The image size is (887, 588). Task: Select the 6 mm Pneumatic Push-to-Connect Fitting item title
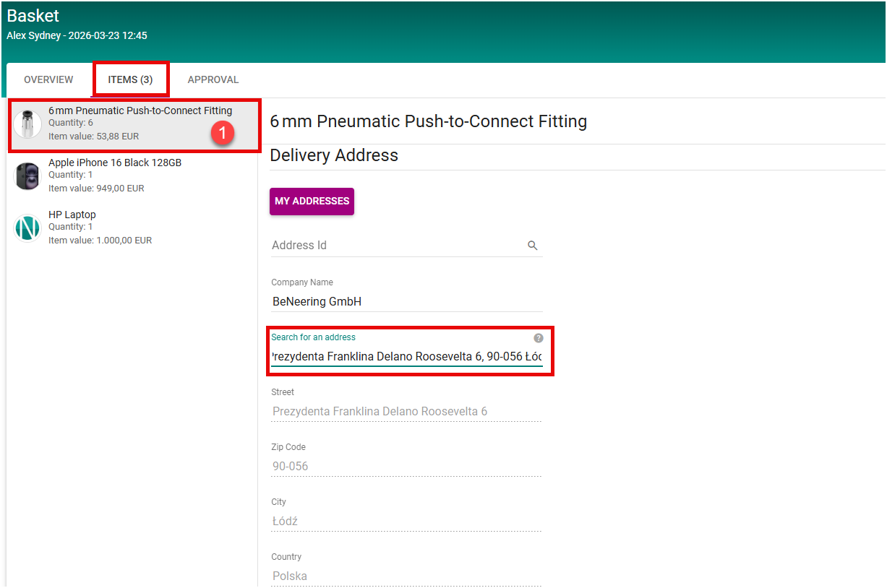tap(140, 111)
